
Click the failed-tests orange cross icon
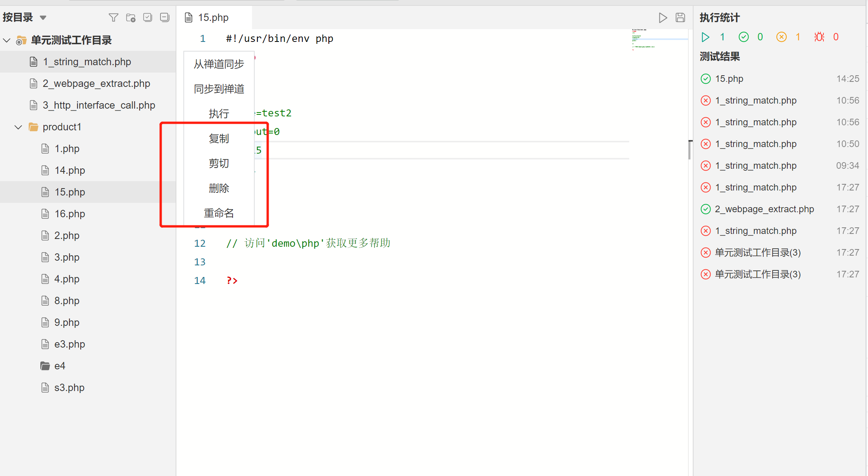[782, 37]
